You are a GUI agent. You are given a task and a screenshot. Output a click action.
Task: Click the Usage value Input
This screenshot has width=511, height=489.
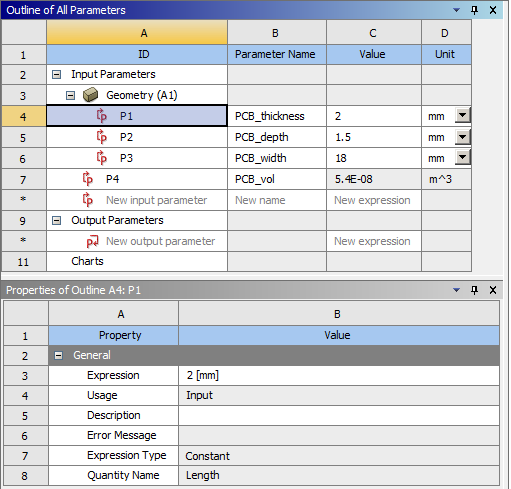tap(339, 396)
